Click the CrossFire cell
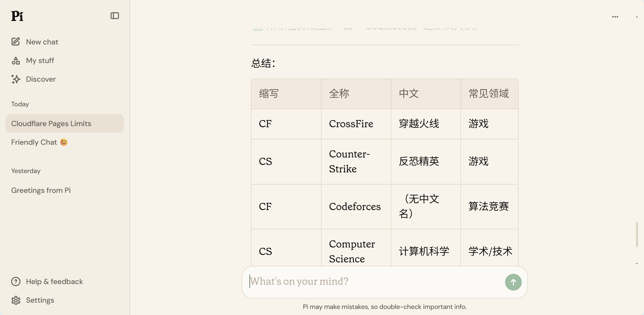The image size is (644, 315). [x=356, y=124]
